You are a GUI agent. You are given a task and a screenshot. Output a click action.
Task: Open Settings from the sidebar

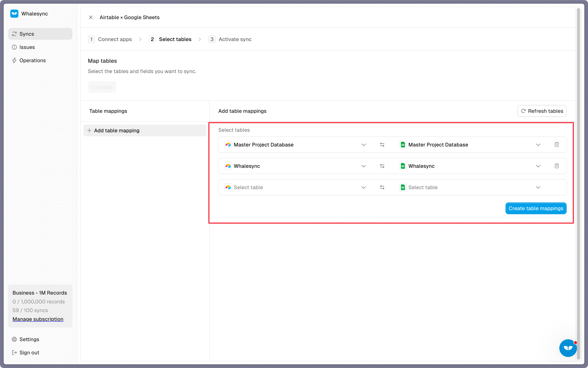pyautogui.click(x=40, y=339)
